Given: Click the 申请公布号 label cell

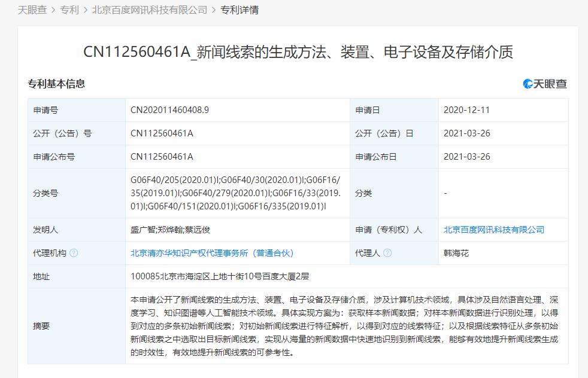Looking at the screenshot, I should click(77, 157).
